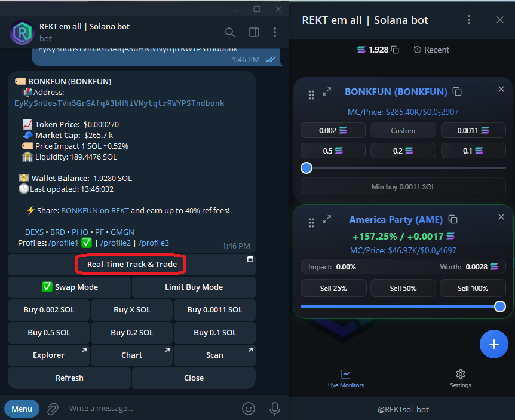
Task: Add new monitor with plus button
Action: [493, 344]
